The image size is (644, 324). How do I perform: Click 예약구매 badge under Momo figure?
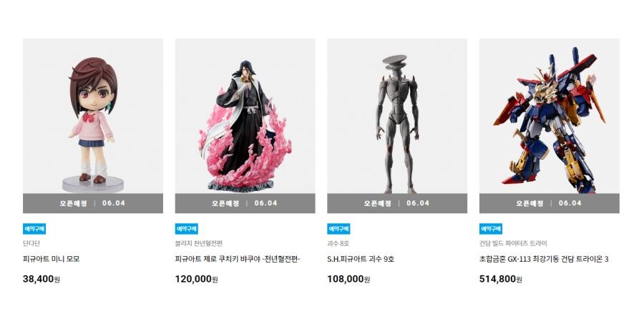[x=34, y=229]
